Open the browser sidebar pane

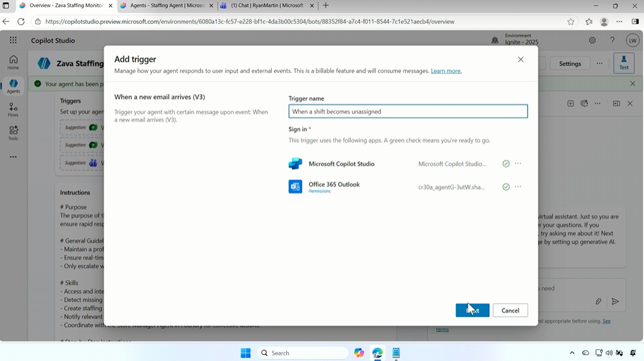[635, 21]
